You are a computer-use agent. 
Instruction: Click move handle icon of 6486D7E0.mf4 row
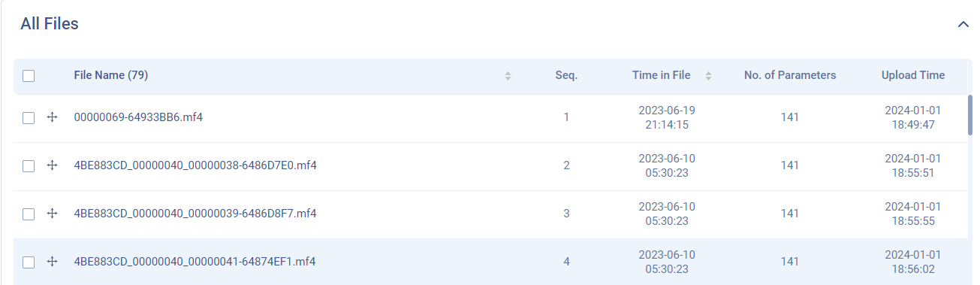coord(53,165)
